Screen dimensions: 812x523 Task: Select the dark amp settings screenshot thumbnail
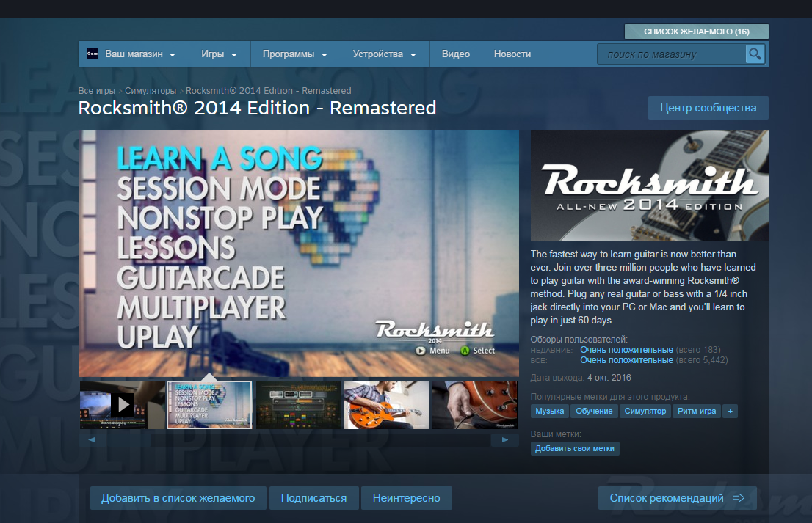298,405
